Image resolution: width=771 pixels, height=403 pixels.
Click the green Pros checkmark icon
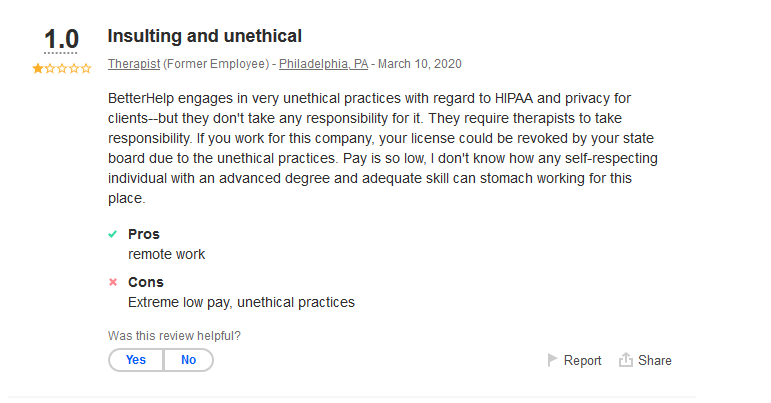pyautogui.click(x=113, y=234)
